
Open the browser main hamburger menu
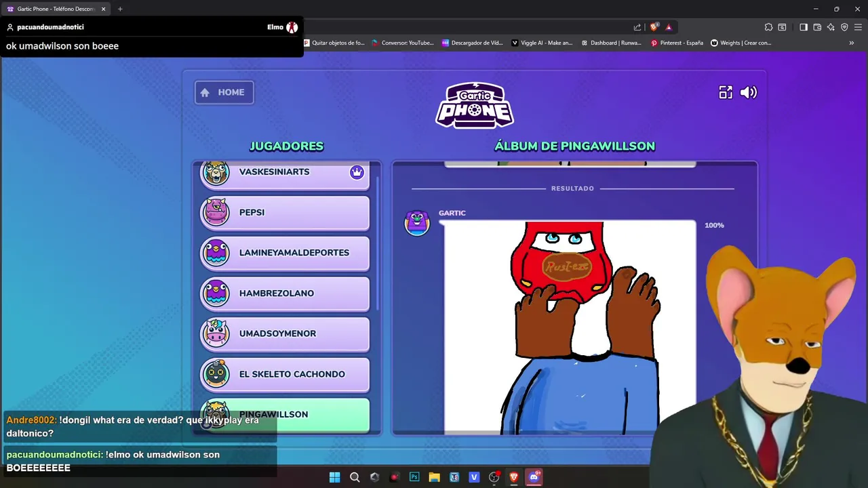(x=859, y=27)
